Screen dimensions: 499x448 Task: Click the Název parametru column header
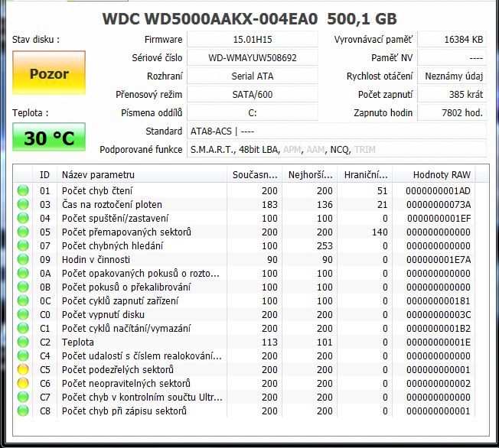tap(142, 174)
